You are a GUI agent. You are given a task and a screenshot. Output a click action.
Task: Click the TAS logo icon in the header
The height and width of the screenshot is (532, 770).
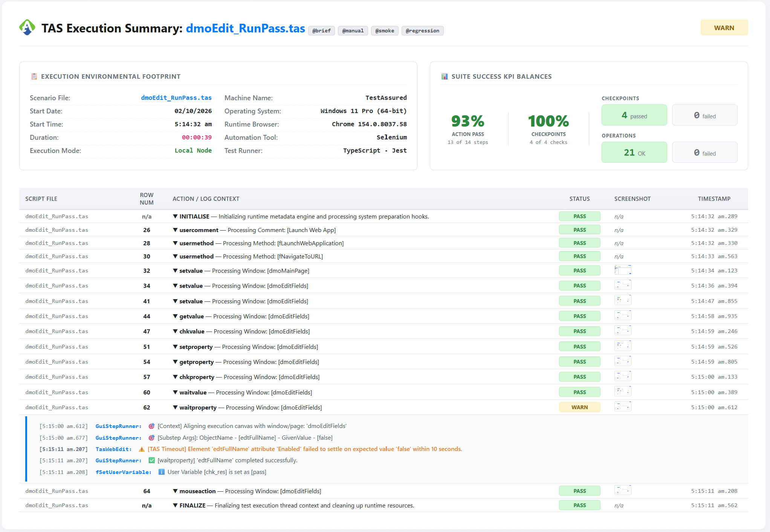(27, 28)
